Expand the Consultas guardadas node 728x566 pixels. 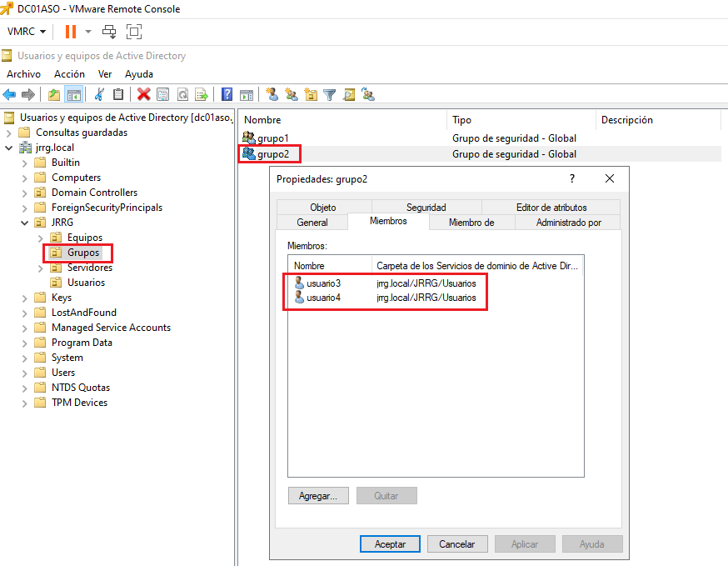[9, 133]
